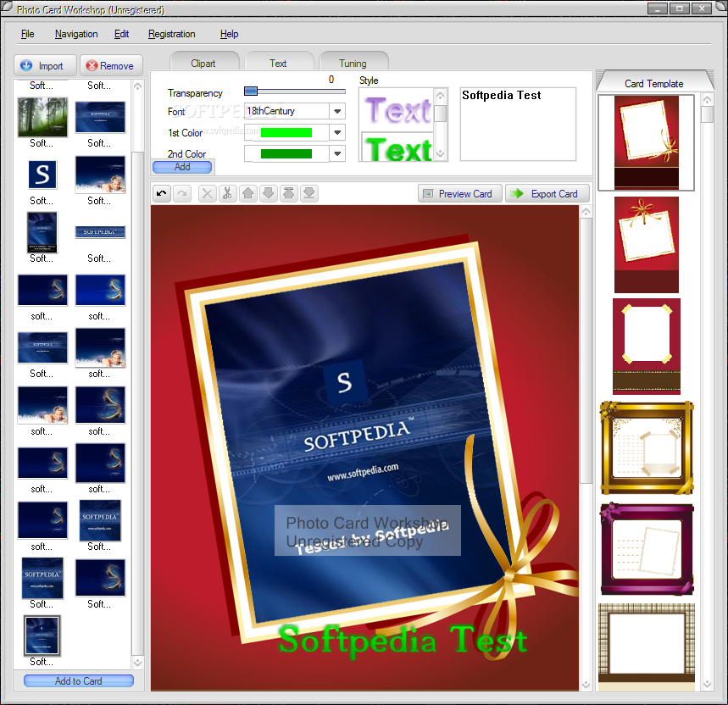Switch to the Clipart tab

coord(203,63)
